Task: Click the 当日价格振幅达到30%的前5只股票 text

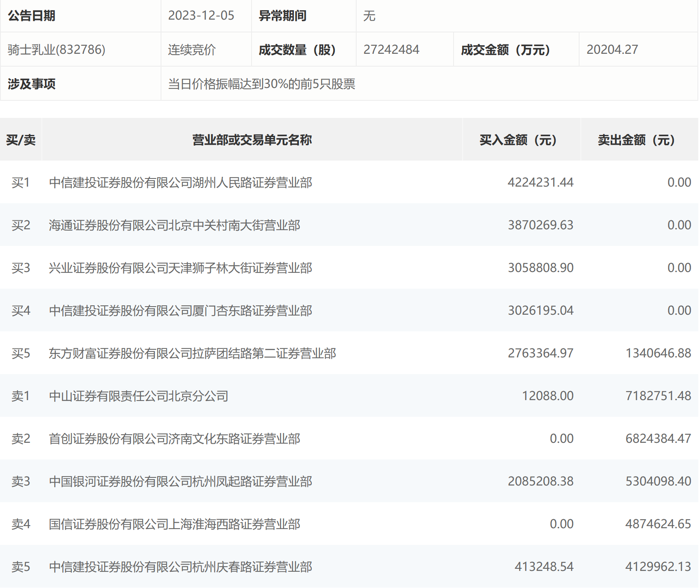Action: [x=261, y=84]
